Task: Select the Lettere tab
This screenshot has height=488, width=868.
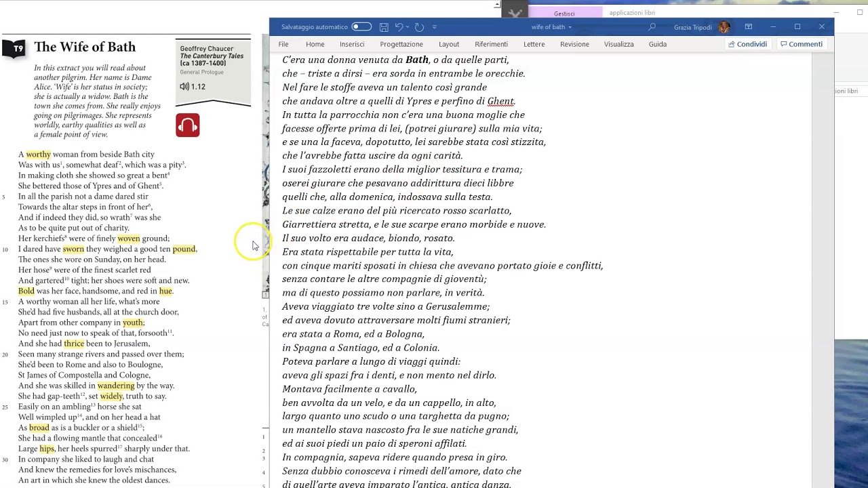Action: (534, 44)
